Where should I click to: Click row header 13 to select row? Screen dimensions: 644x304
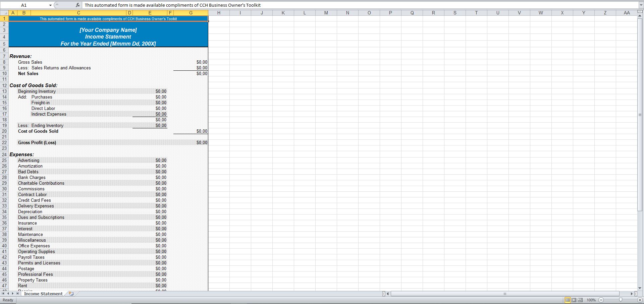tap(4, 91)
